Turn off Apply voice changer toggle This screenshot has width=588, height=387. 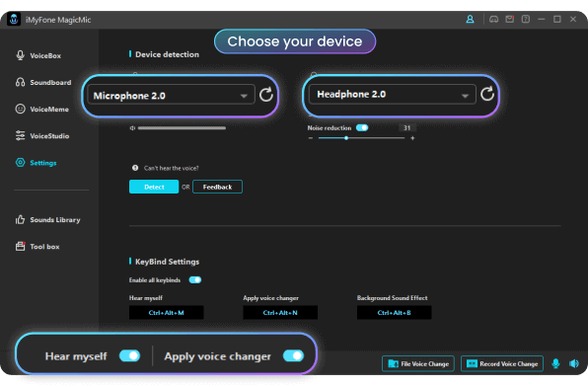293,355
